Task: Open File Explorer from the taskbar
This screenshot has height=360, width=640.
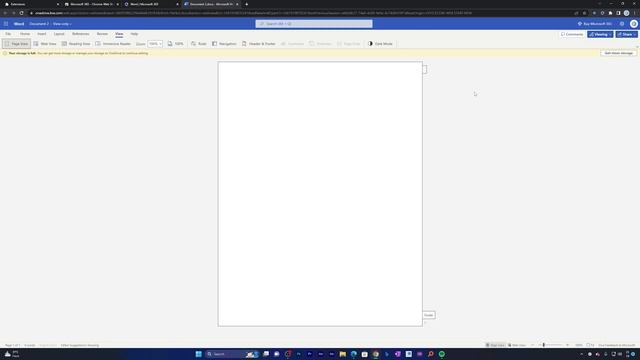Action: (342, 354)
